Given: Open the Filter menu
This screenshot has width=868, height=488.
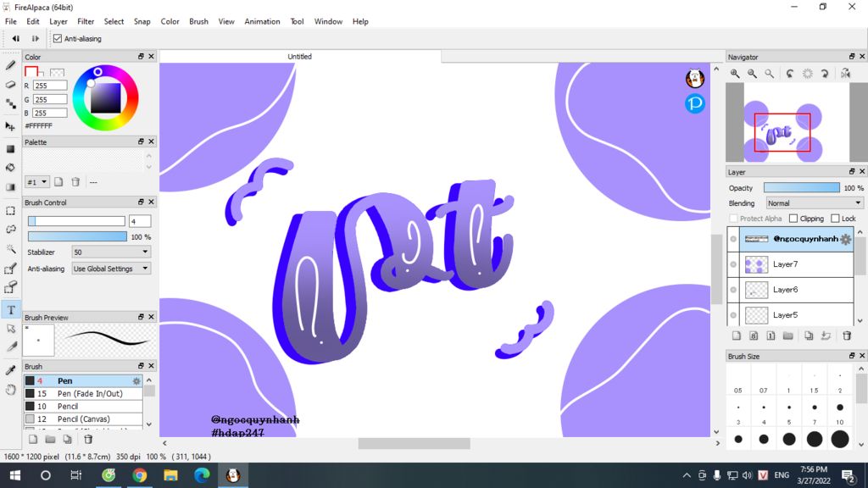Looking at the screenshot, I should coord(86,21).
